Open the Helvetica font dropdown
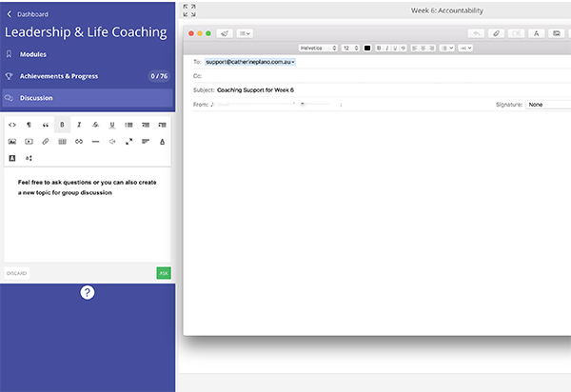The image size is (571, 392). pos(318,48)
